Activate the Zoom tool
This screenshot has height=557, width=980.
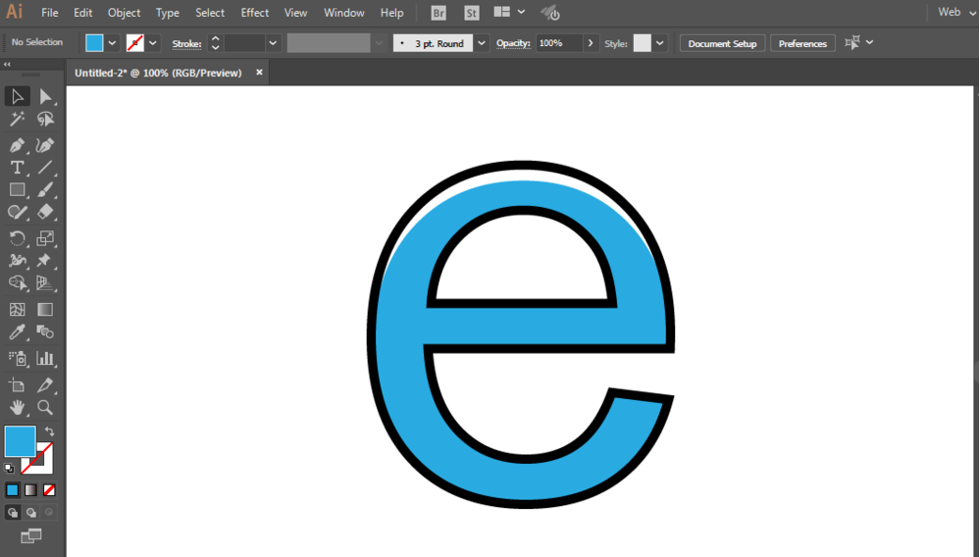(45, 407)
